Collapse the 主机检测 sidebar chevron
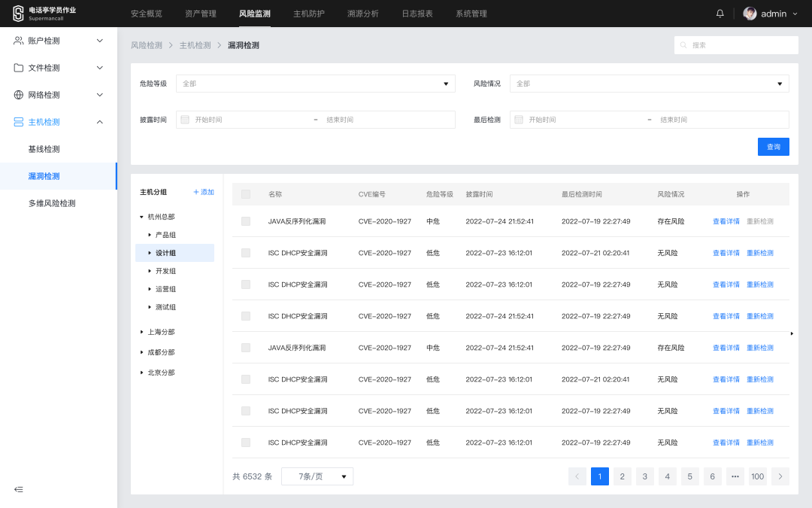Viewport: 812px width, 508px height. point(100,122)
